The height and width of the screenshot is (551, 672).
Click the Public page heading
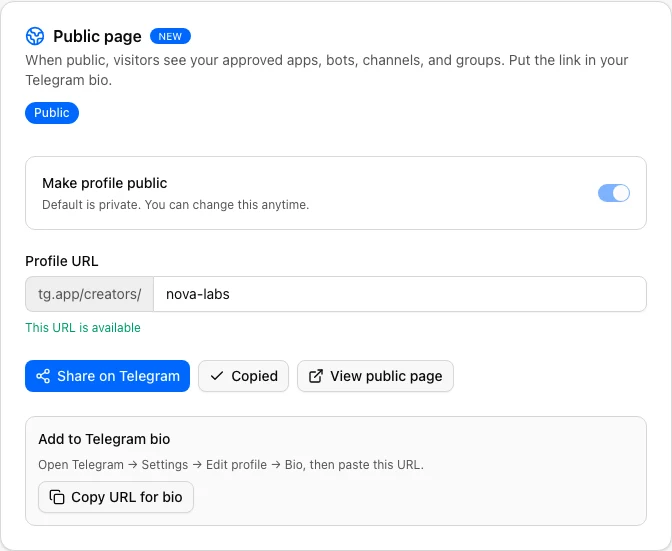tap(97, 36)
